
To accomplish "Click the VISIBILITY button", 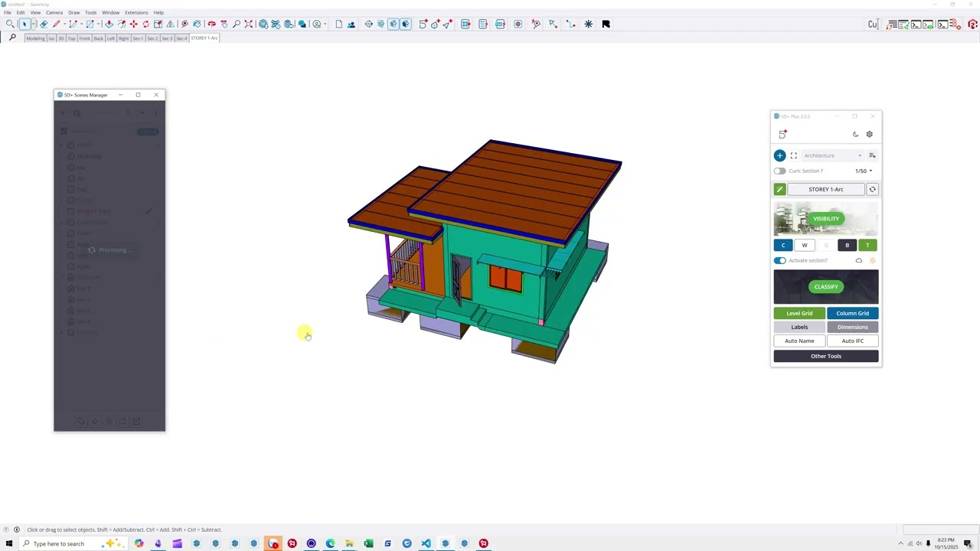I will 826,218.
